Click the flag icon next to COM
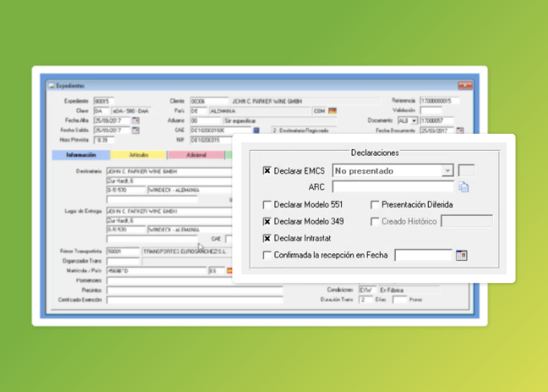This screenshot has height=392, width=548. pos(333,111)
